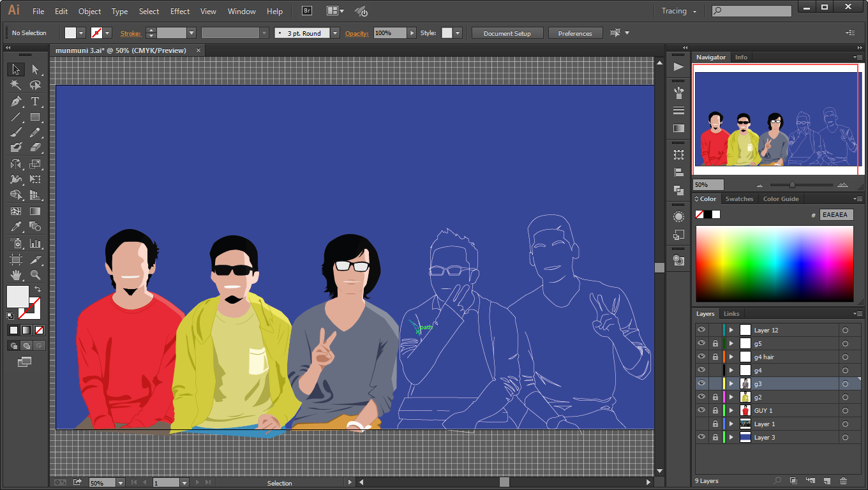Select the Type tool
Image resolution: width=868 pixels, height=490 pixels.
35,101
